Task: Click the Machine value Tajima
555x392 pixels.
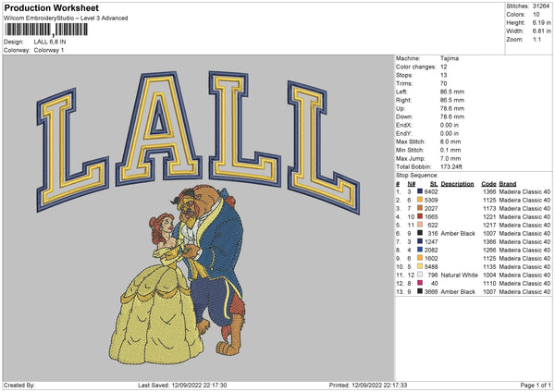Action: pos(450,58)
